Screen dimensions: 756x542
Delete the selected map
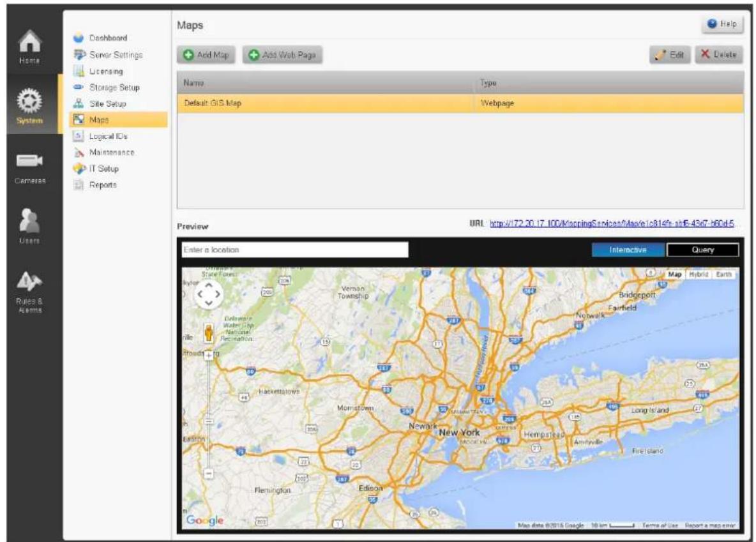pos(718,54)
